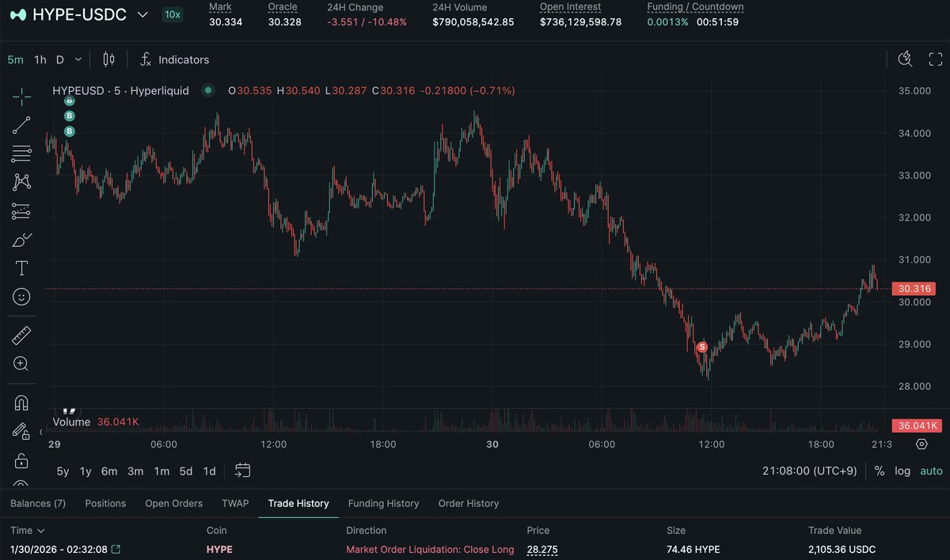Select the XABCD pattern tool
The height and width of the screenshot is (560, 950).
point(21,182)
